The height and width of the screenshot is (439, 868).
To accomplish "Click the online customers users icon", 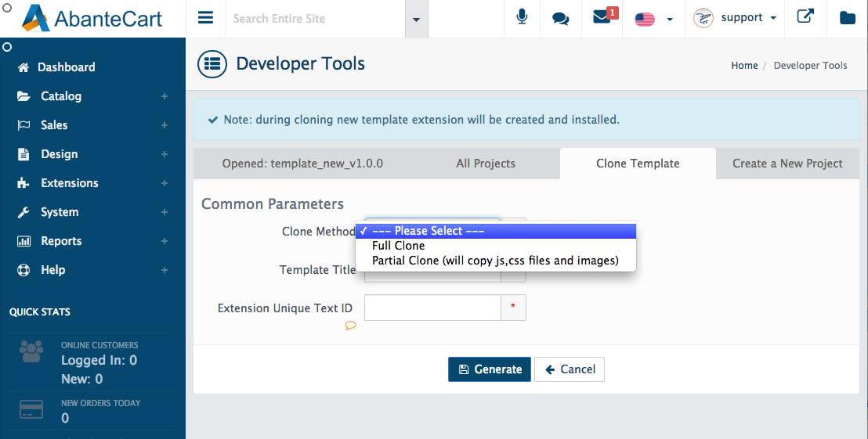I will click(31, 351).
